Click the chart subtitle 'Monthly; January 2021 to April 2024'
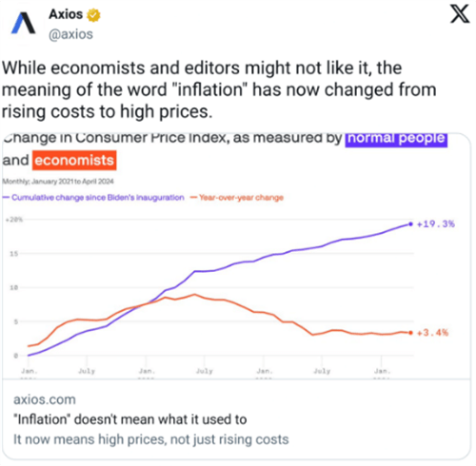476x466 pixels. [58, 182]
